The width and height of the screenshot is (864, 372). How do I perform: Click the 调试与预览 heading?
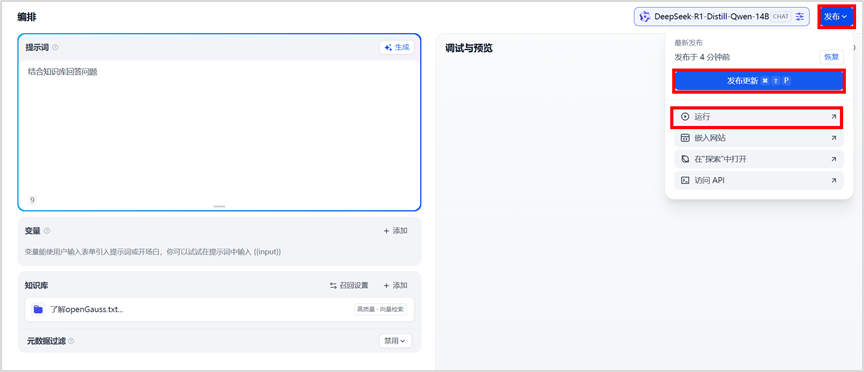tap(469, 48)
